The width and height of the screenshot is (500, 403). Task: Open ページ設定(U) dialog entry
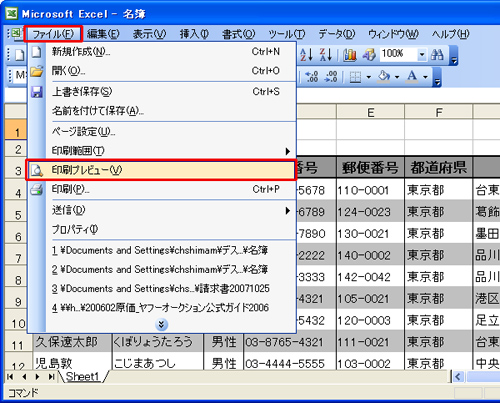tap(162, 132)
